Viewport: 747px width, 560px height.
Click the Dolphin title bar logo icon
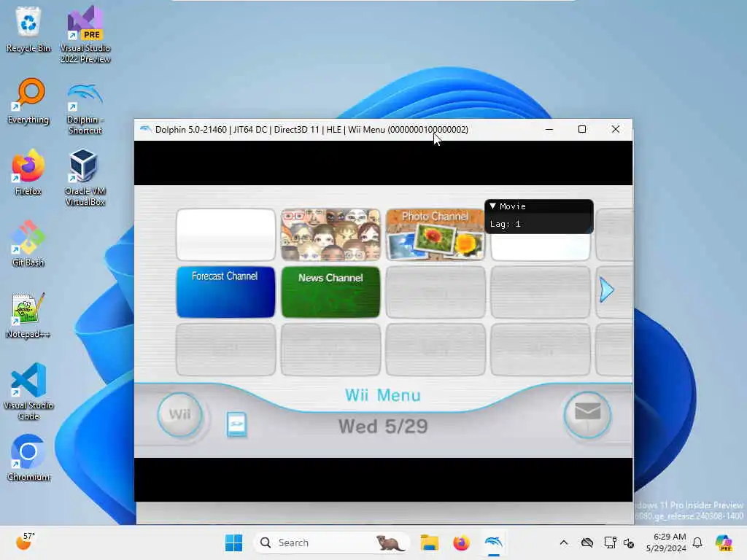(145, 130)
